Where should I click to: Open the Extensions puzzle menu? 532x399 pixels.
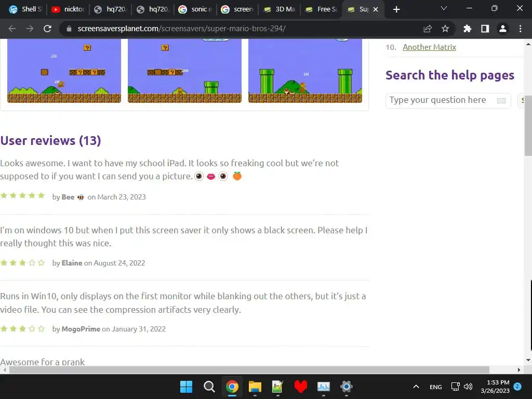(x=468, y=29)
